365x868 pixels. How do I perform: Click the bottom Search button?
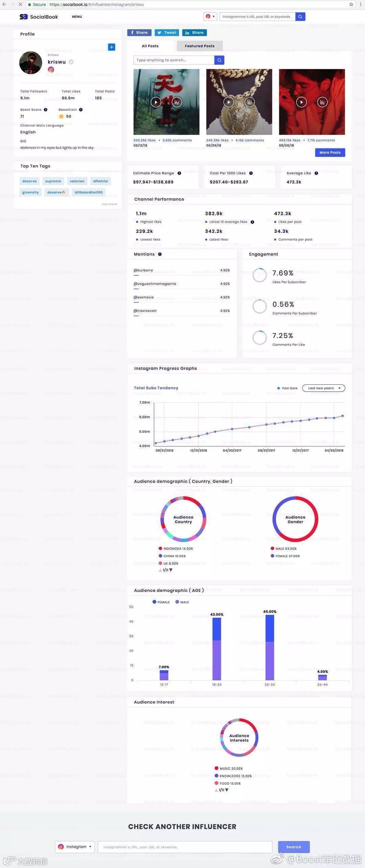coord(294,847)
